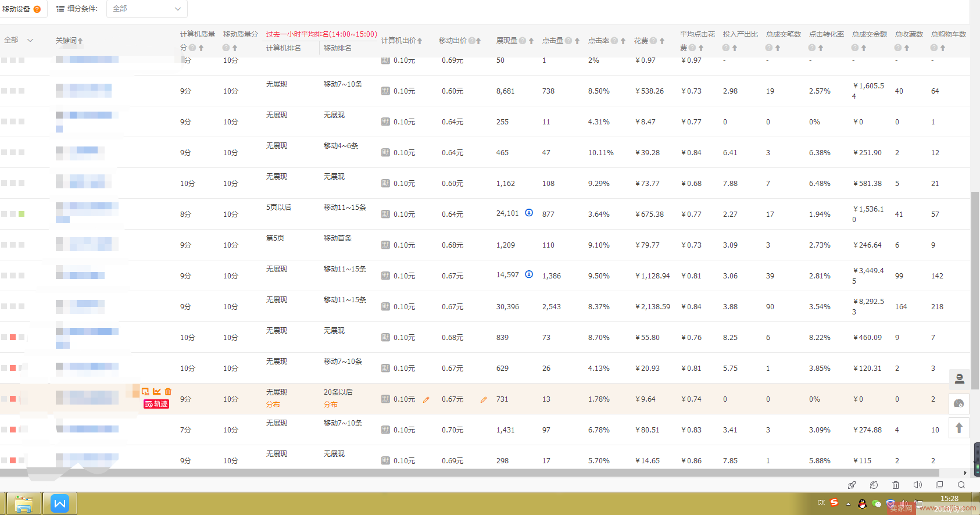Sort by 展现量 arrow
980x515 pixels.
pos(531,41)
